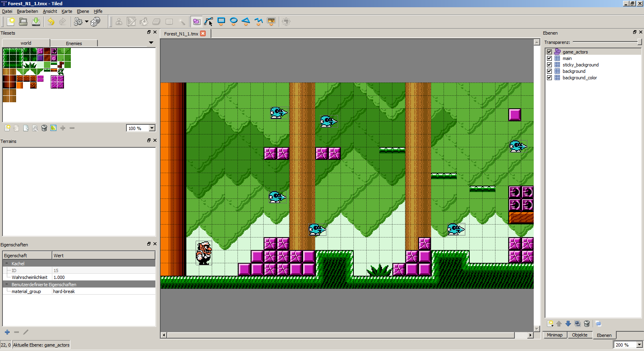Image resolution: width=644 pixels, height=351 pixels.
Task: Click the Wert column header
Action: pos(103,255)
